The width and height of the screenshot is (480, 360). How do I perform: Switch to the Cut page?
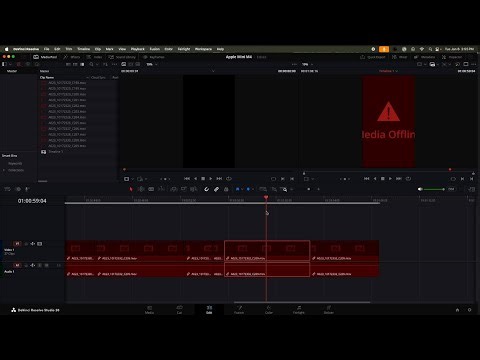(179, 309)
